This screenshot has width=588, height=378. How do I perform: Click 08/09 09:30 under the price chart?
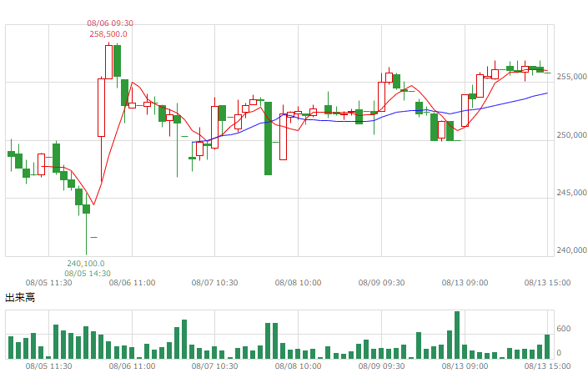pyautogui.click(x=381, y=283)
